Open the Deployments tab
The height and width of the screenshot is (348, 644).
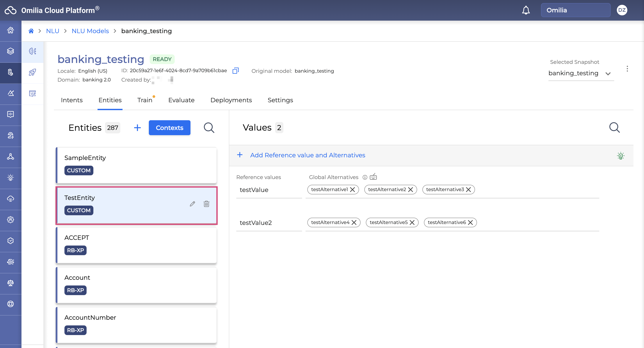click(x=231, y=100)
